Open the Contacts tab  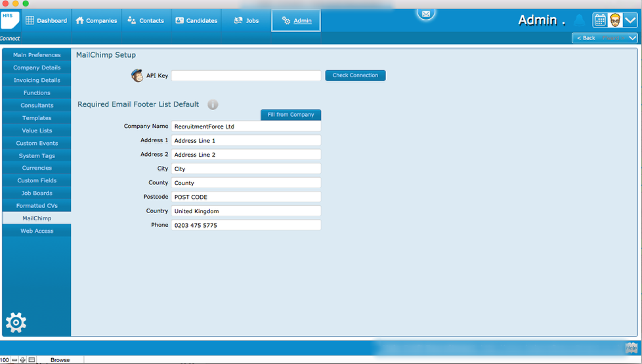click(146, 20)
